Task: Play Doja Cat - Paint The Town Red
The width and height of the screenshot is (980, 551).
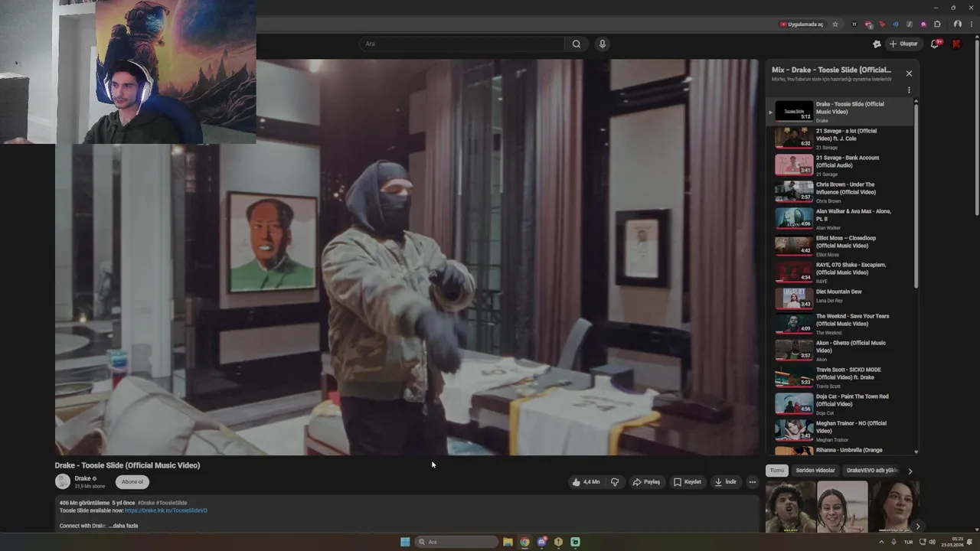Action: [840, 403]
